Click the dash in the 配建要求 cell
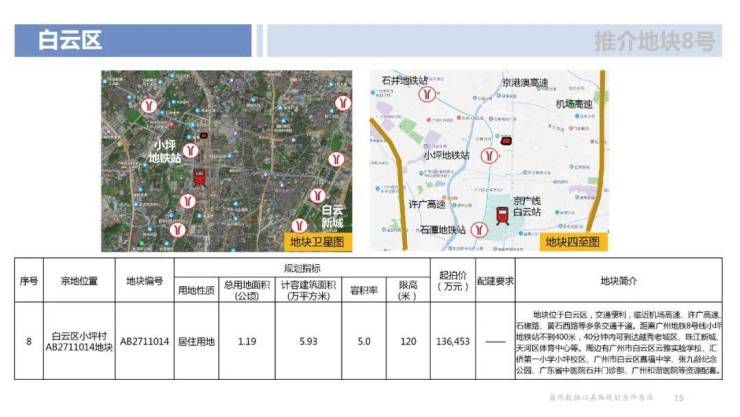 [495, 342]
